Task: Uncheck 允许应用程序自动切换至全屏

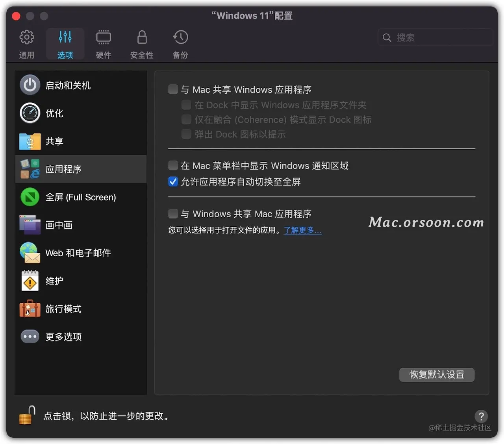Action: pyautogui.click(x=173, y=181)
